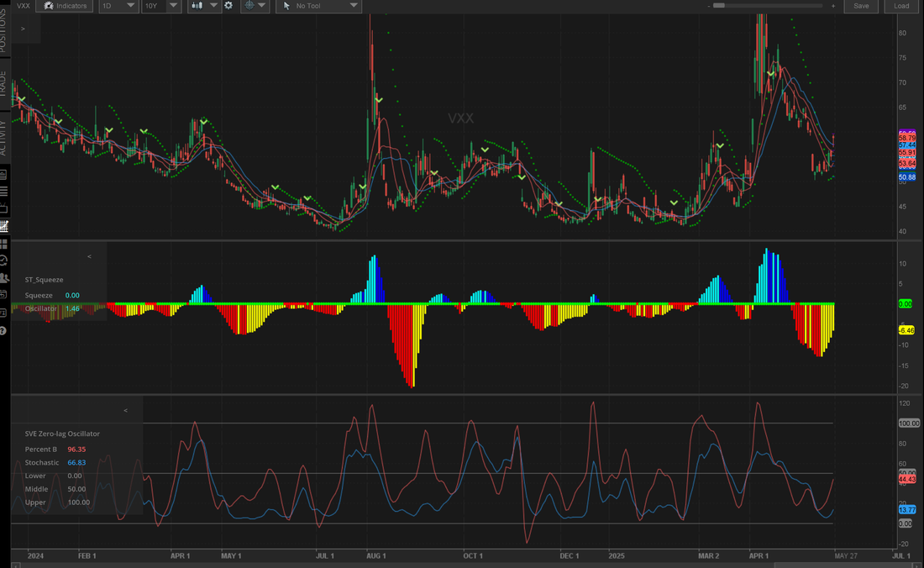Click the Upper 100.00 legend row
The height and width of the screenshot is (568, 924).
pos(57,502)
